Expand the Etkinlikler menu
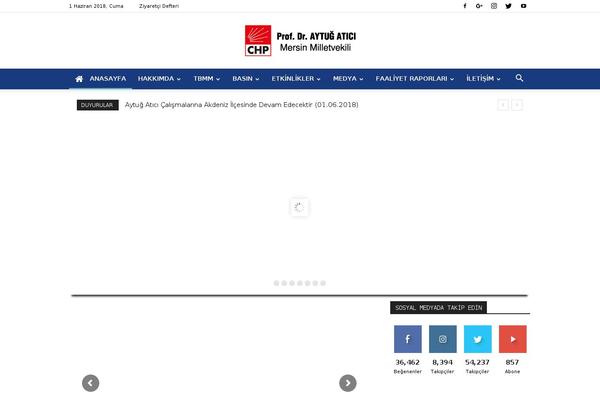Screen dimensions: 600x400 point(296,78)
